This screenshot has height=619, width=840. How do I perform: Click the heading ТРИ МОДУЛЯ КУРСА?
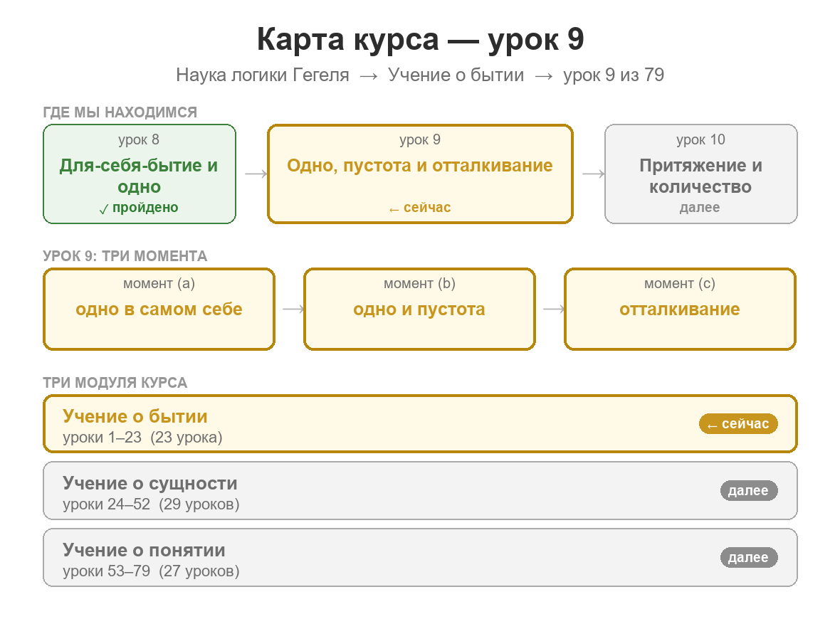(x=115, y=383)
